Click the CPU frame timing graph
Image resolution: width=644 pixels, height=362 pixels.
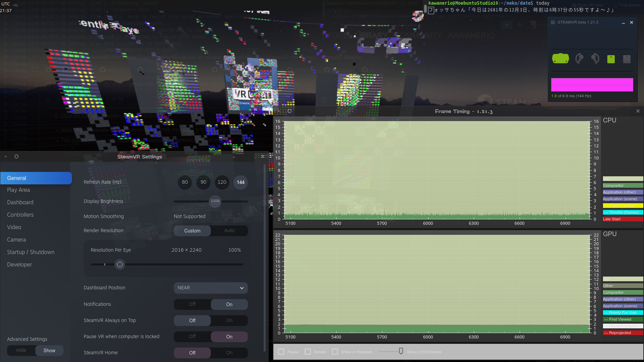[x=437, y=170]
